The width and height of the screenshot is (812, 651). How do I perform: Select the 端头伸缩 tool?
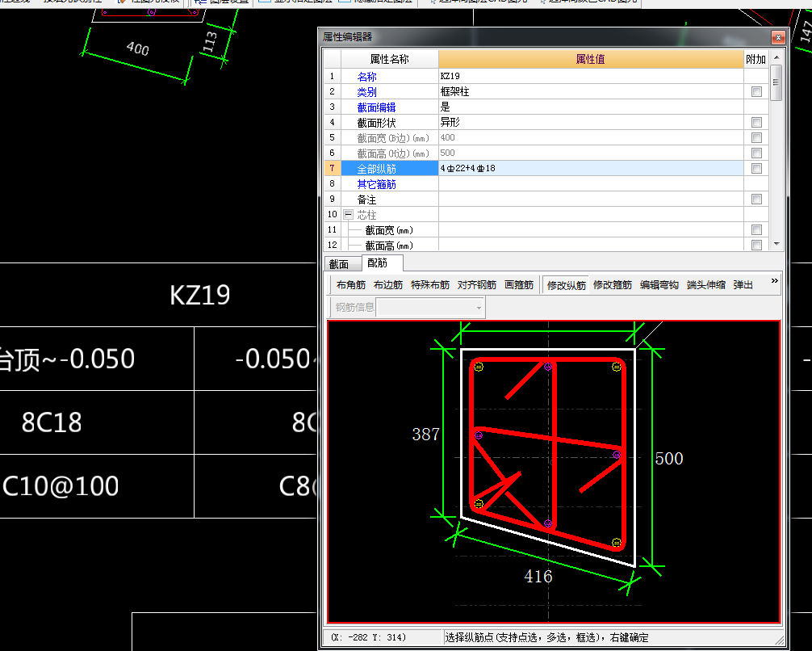click(x=705, y=284)
